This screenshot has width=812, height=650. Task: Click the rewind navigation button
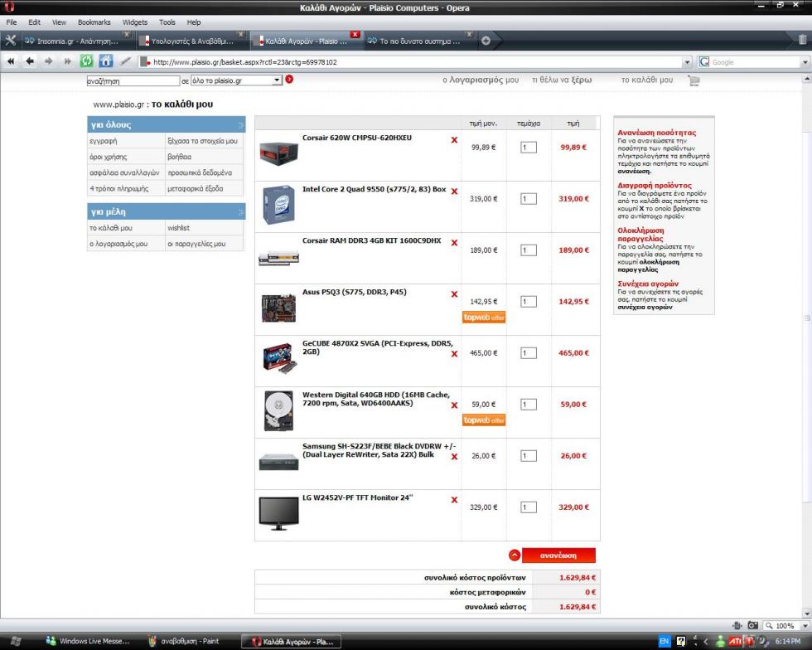[x=10, y=61]
